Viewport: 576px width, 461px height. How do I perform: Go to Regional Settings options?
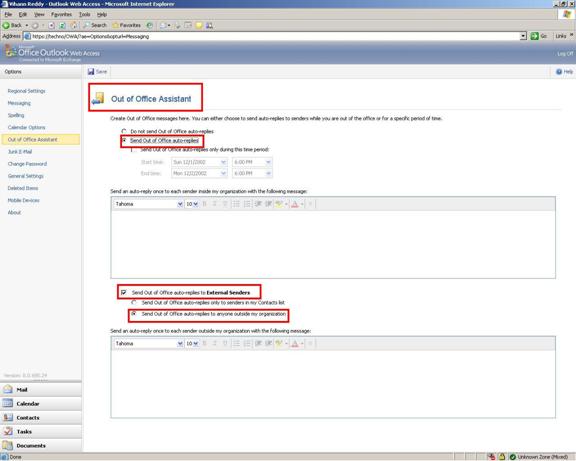[x=26, y=91]
